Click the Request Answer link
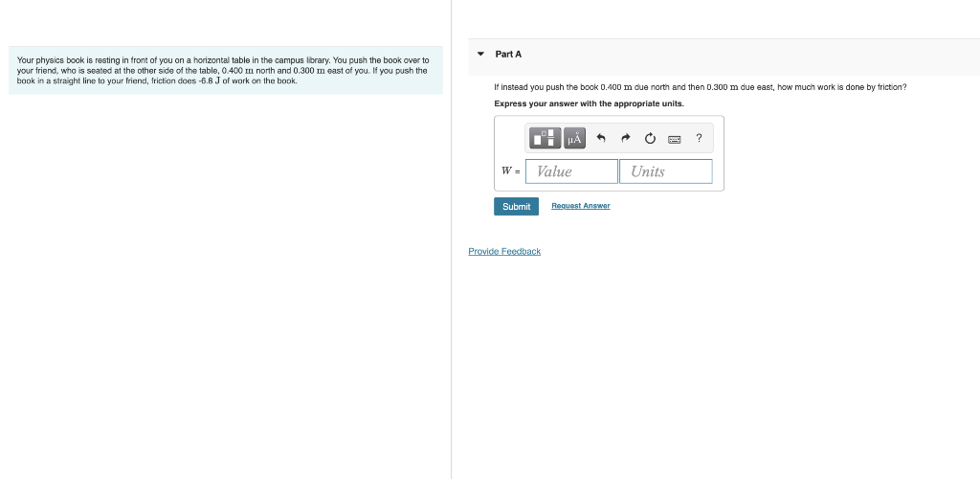Screen dimensions: 980x479 coord(581,206)
